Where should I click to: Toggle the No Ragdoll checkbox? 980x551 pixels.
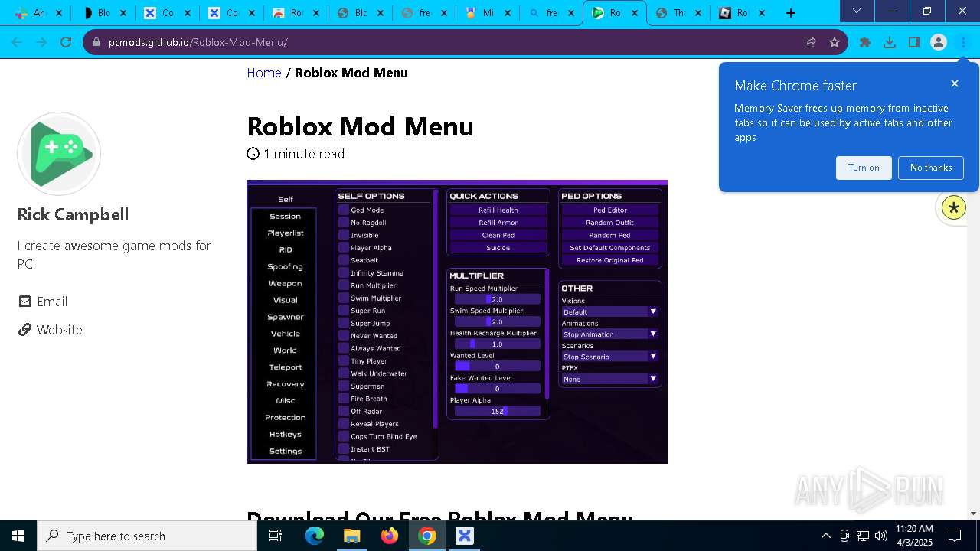(x=344, y=223)
